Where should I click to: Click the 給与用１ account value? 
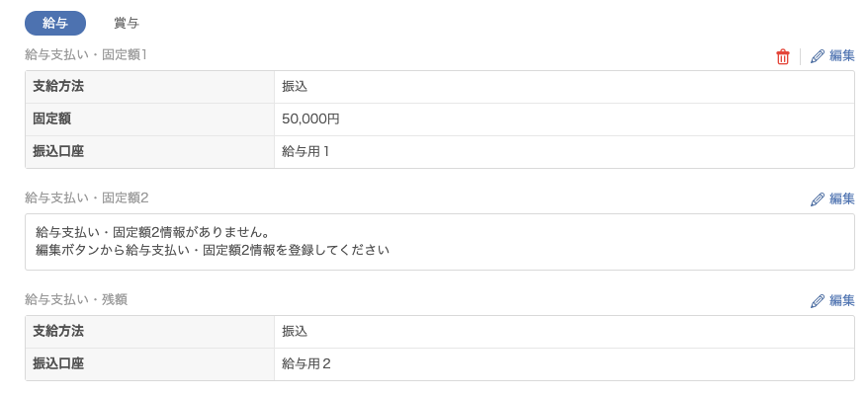tap(306, 152)
